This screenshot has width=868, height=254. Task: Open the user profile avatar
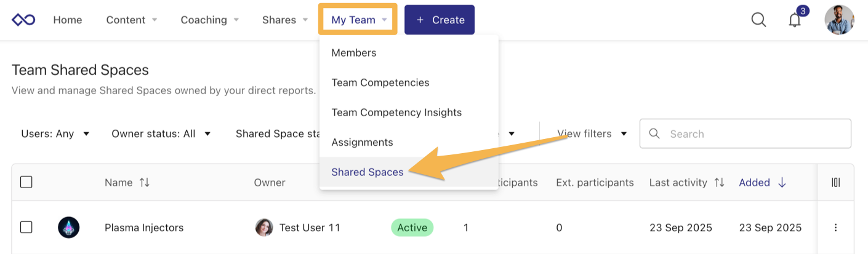click(x=839, y=20)
